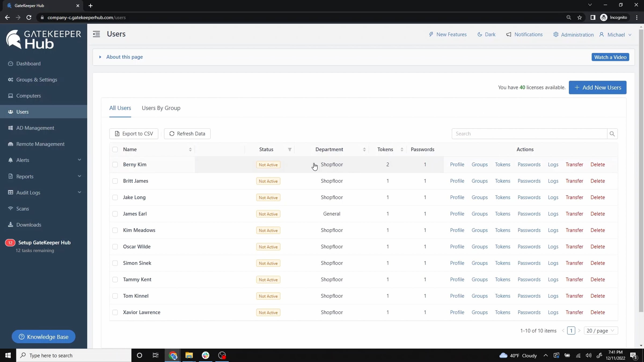The image size is (644, 362).
Task: Open the browser zoom magnifier icon in the address bar
Action: pyautogui.click(x=569, y=17)
